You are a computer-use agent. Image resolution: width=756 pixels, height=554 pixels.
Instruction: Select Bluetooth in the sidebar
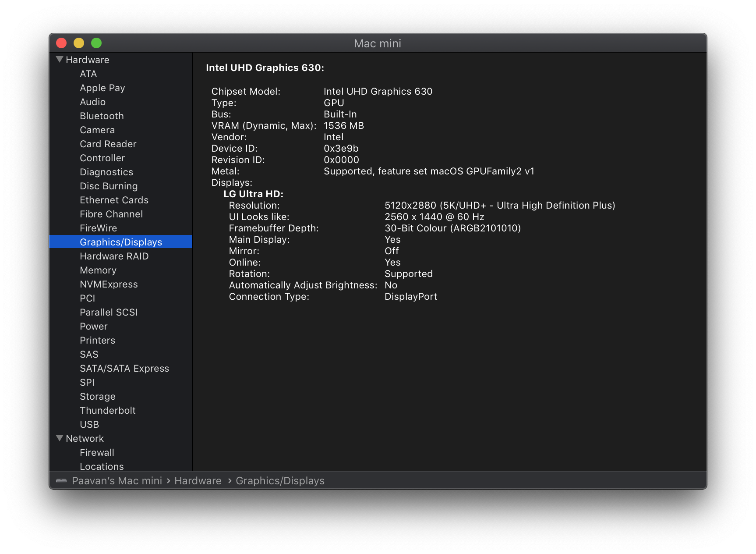102,116
